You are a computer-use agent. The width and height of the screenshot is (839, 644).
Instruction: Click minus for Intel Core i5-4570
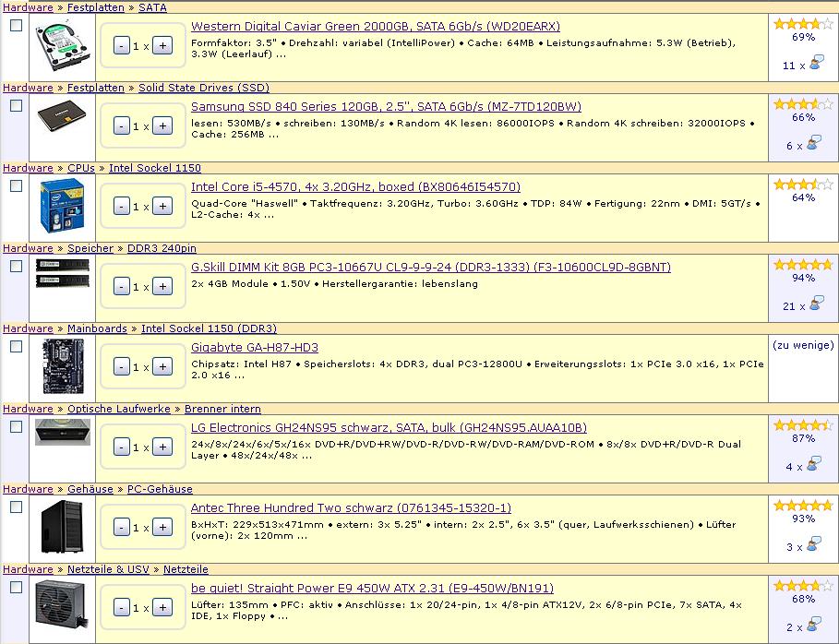click(x=122, y=207)
